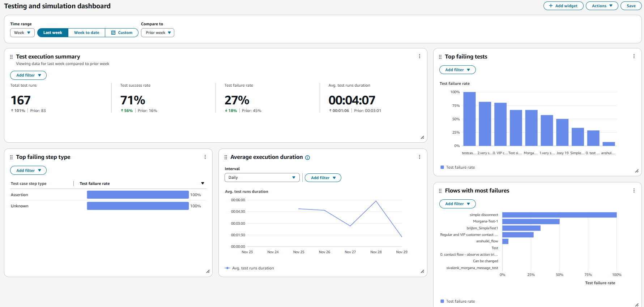The width and height of the screenshot is (644, 307).
Task: Open the Daily interval dropdown
Action: pos(262,178)
